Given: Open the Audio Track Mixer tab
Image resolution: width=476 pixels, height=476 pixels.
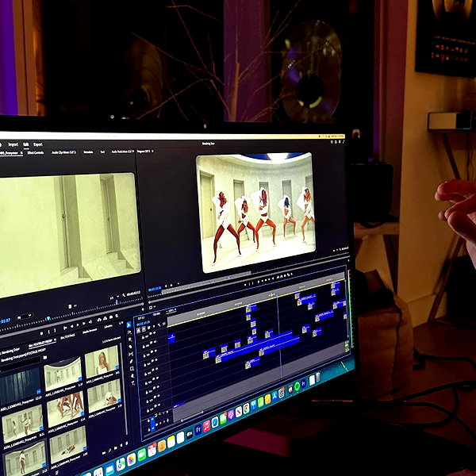Looking at the screenshot, I should tap(122, 152).
